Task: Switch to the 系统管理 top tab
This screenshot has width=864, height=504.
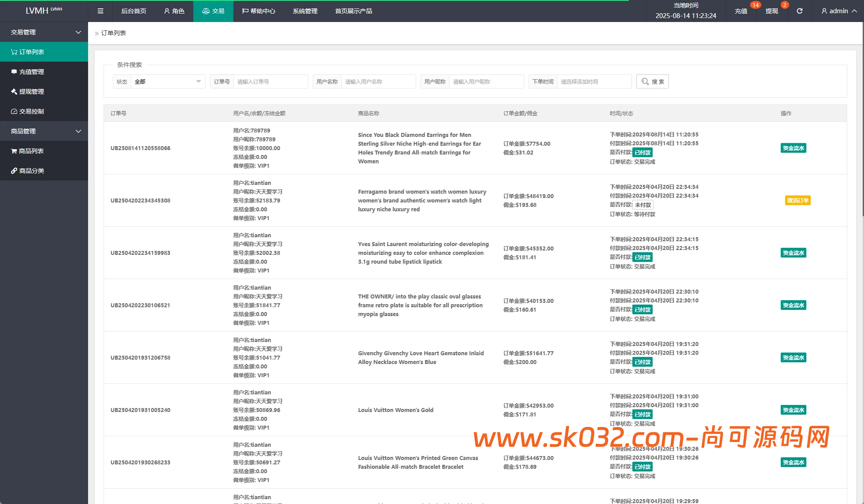Action: [305, 11]
